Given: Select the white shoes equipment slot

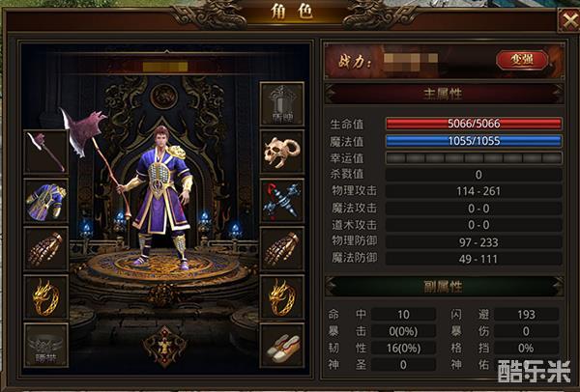Looking at the screenshot, I should [282, 346].
